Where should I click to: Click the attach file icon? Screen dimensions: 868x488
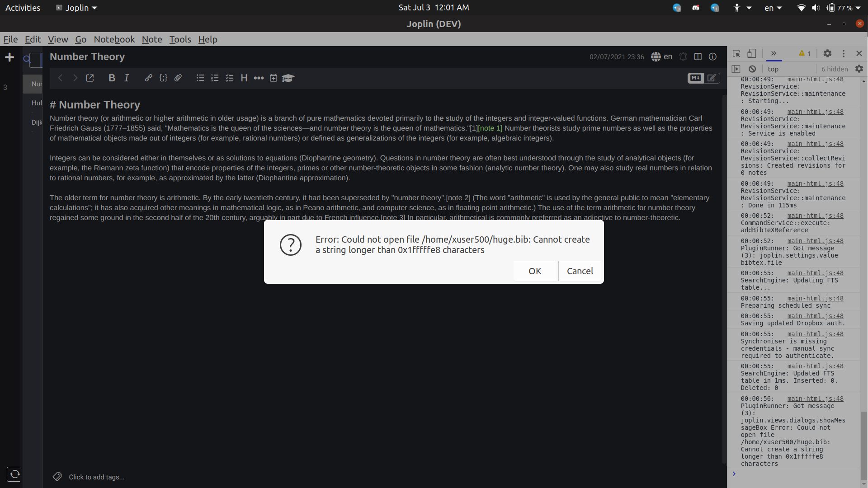(x=178, y=78)
